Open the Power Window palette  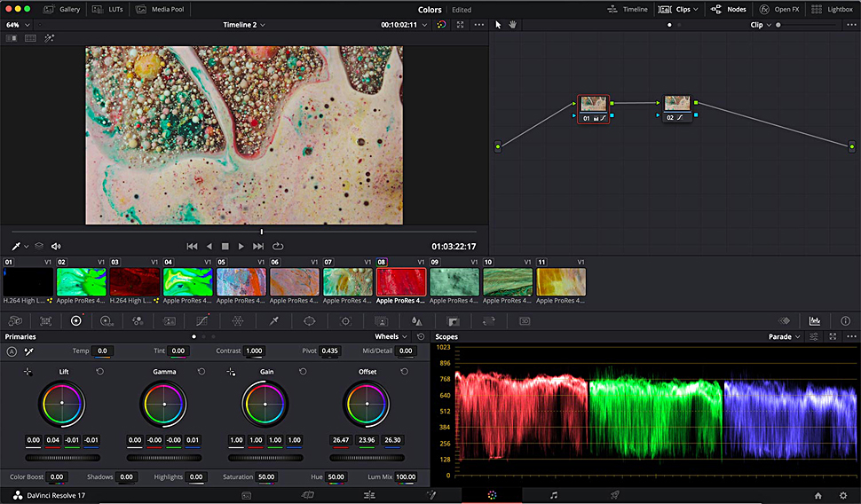pyautogui.click(x=310, y=320)
